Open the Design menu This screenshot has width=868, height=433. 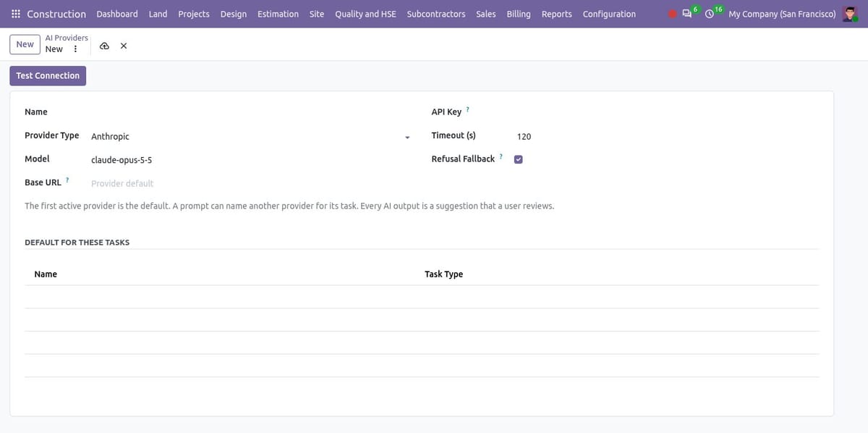point(234,14)
